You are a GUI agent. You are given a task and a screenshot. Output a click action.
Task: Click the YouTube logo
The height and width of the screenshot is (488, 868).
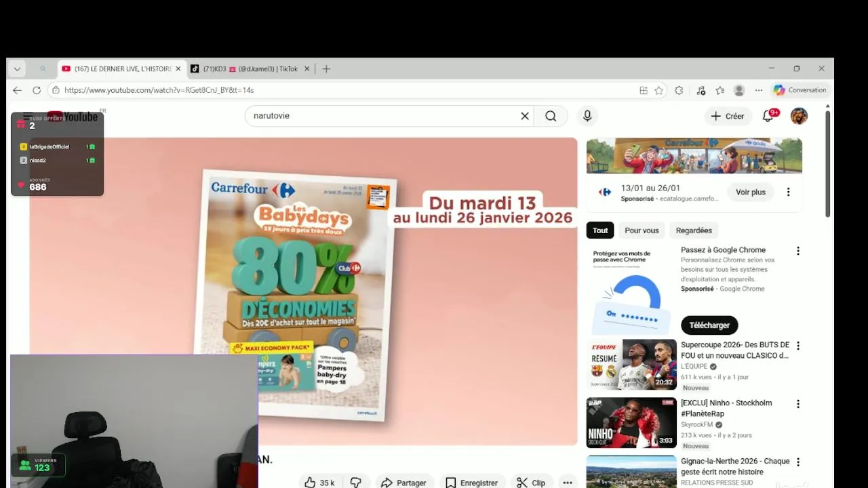click(73, 117)
